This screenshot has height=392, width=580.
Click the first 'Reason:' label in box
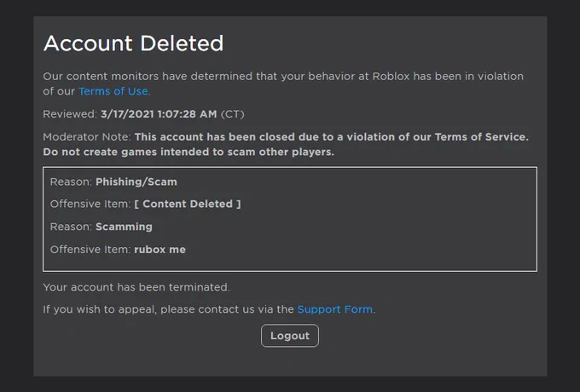click(x=71, y=182)
